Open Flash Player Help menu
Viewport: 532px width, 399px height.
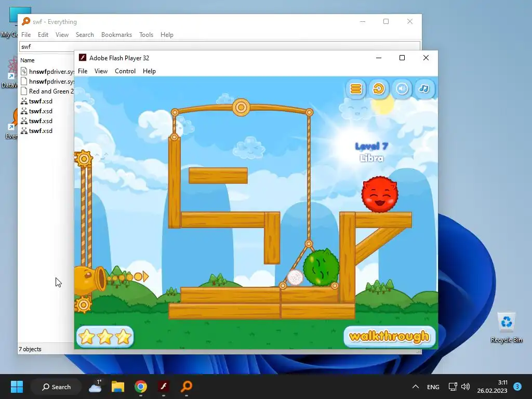coord(149,71)
